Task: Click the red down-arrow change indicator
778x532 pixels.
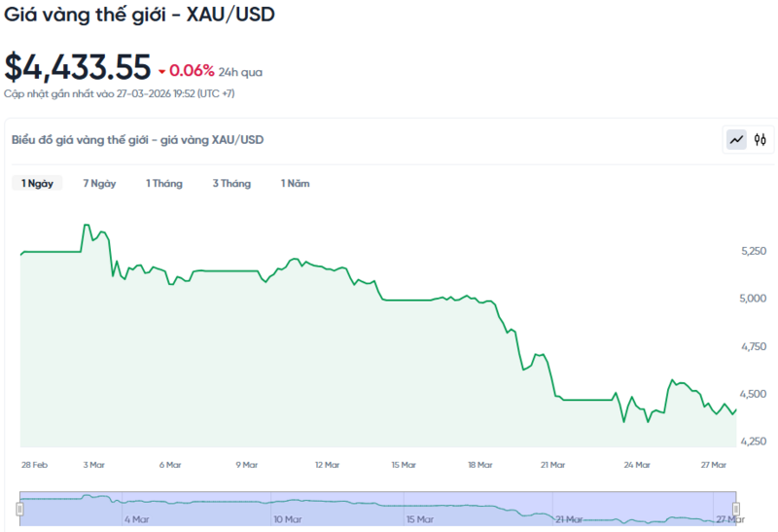Action: click(160, 71)
